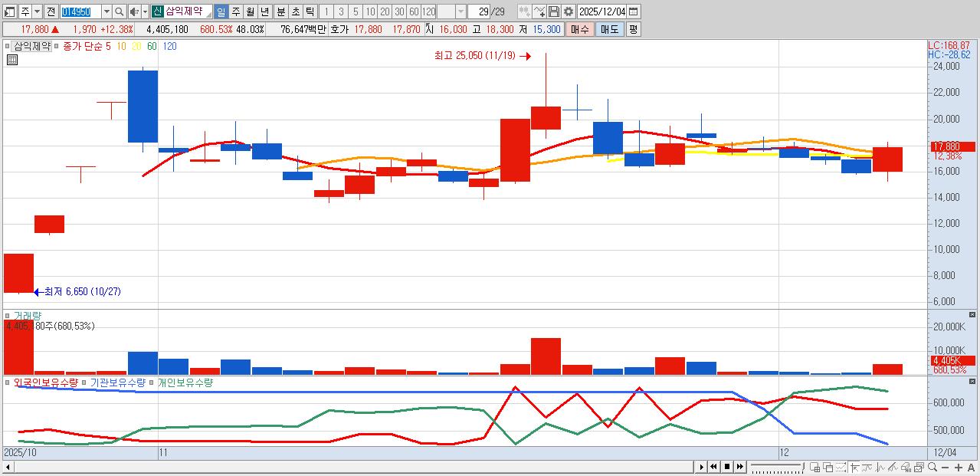This screenshot has width=980, height=476.
Task: Select interval preset 60
Action: (x=413, y=11)
